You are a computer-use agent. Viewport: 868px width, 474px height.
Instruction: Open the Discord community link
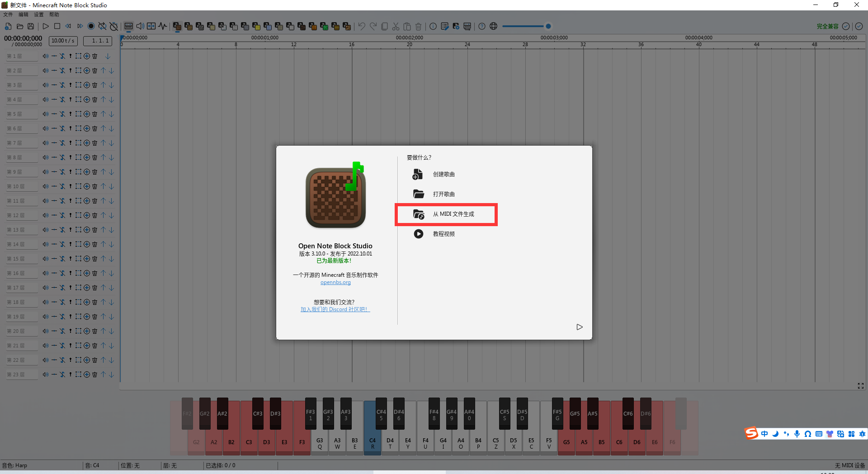(335, 309)
